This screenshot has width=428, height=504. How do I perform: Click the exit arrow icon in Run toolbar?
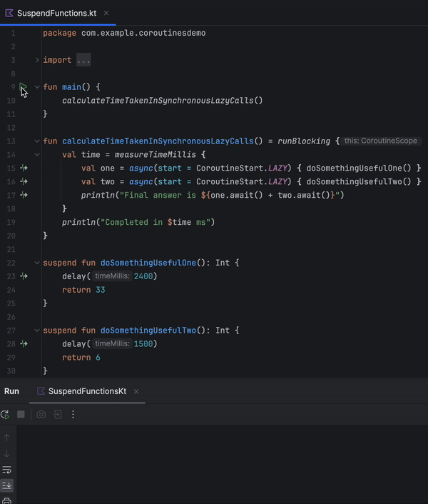(57, 414)
